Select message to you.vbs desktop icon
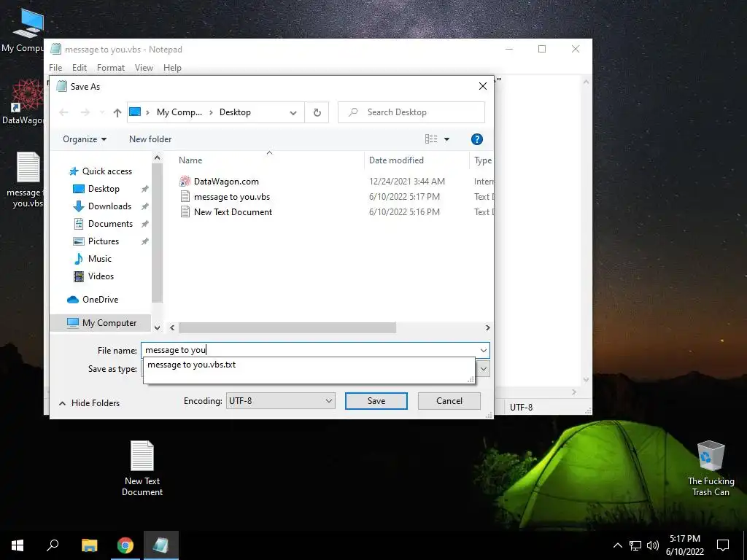Image resolution: width=747 pixels, height=560 pixels. pyautogui.click(x=25, y=180)
